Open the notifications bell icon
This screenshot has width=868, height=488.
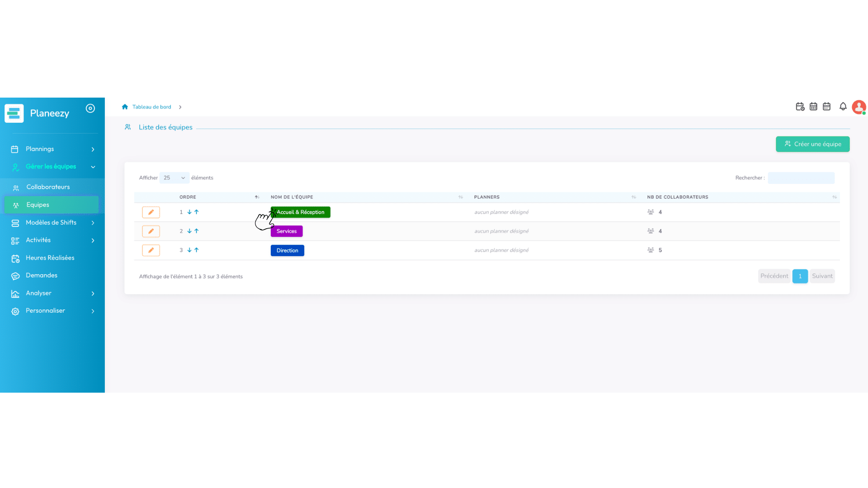point(843,107)
